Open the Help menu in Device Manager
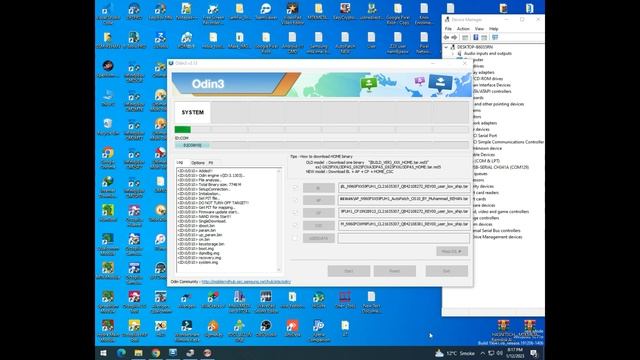Image resolution: width=640 pixels, height=360 pixels. click(493, 29)
